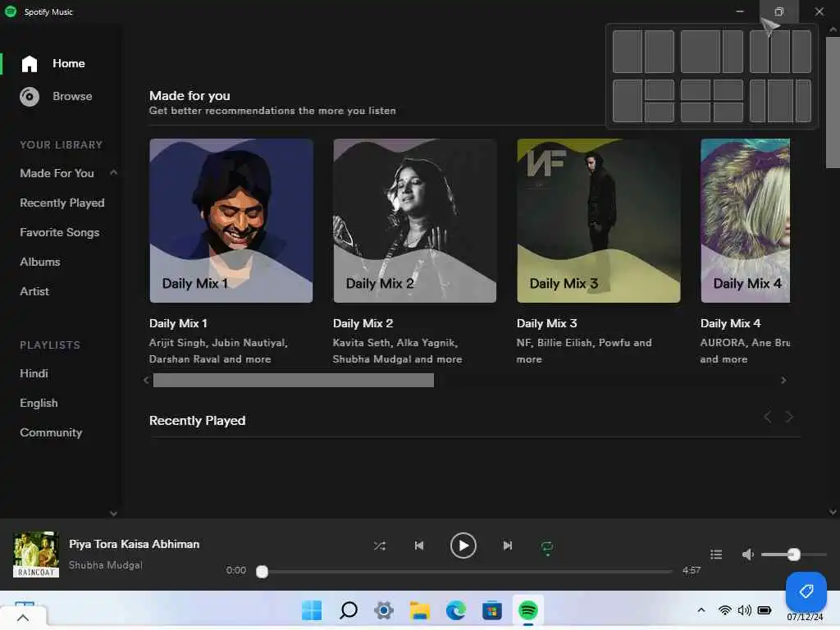Toggle shuffle playback
840x630 pixels.
click(379, 546)
